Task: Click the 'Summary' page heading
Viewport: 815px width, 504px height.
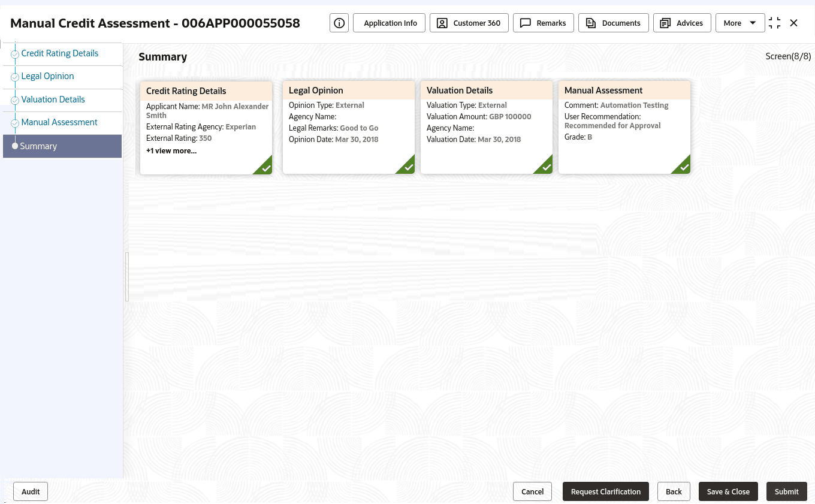Action: point(163,57)
